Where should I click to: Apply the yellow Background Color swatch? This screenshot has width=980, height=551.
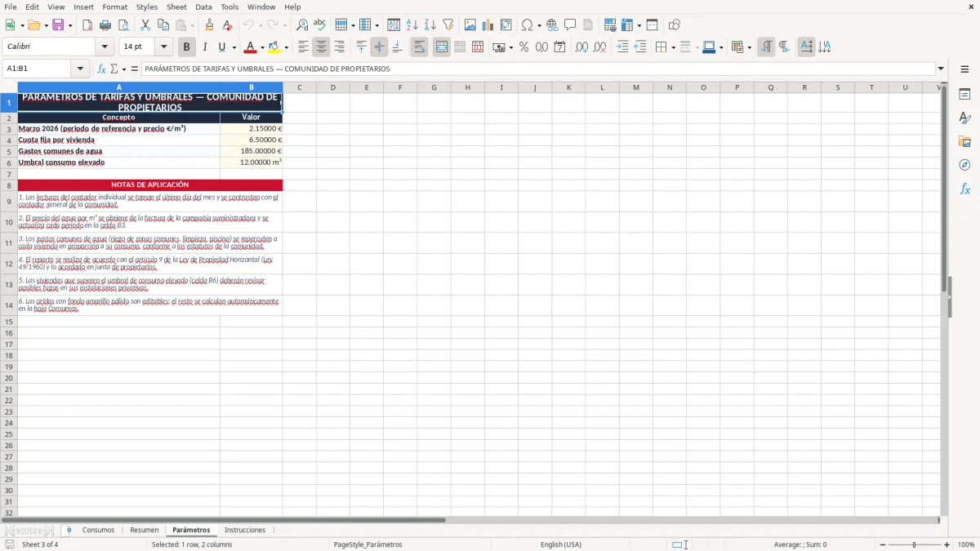pyautogui.click(x=274, y=47)
